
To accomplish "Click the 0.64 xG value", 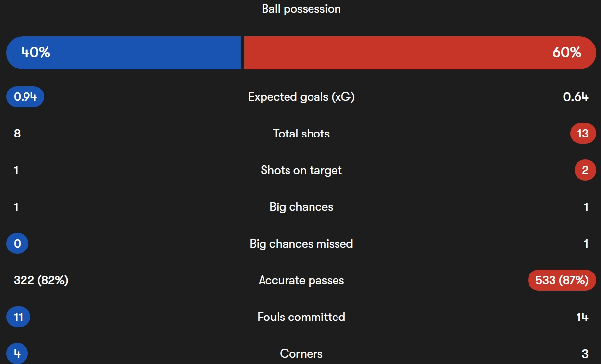I will click(576, 97).
